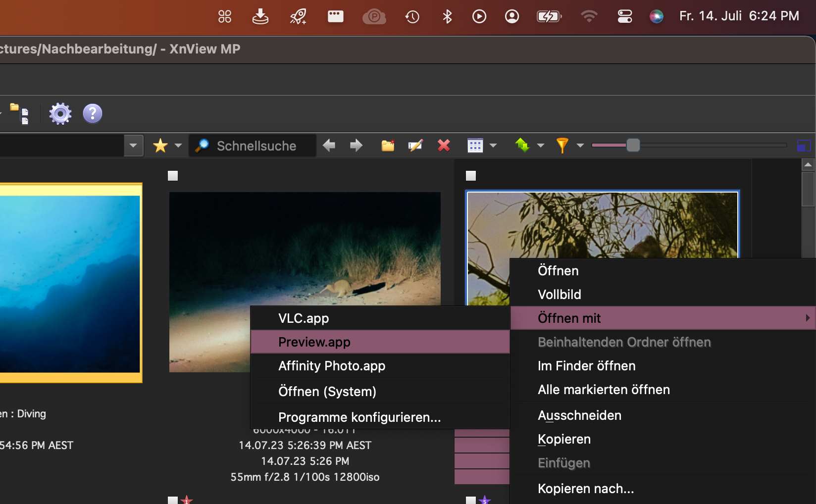Expand the favorites star dropdown arrow
The height and width of the screenshot is (504, 816).
click(x=178, y=146)
